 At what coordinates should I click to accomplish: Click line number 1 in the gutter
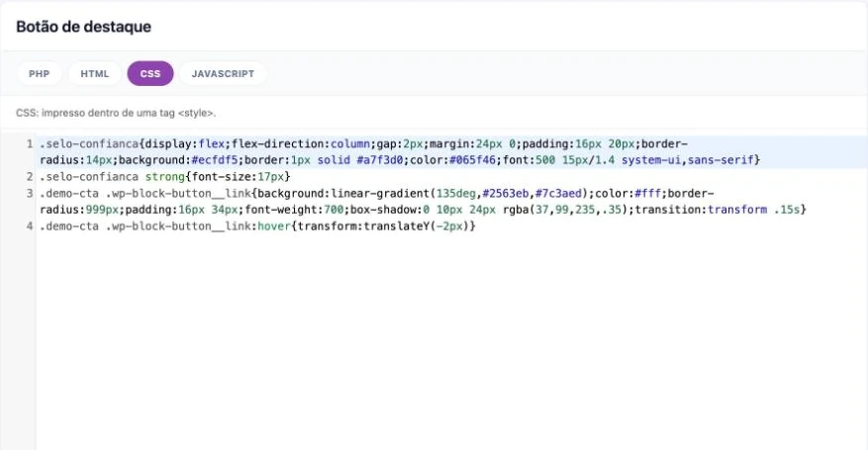(x=30, y=143)
